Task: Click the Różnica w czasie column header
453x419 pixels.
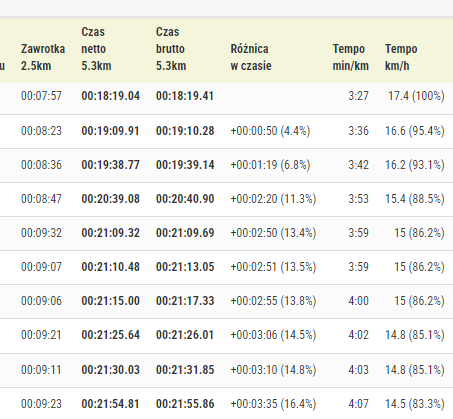Action: coord(251,57)
